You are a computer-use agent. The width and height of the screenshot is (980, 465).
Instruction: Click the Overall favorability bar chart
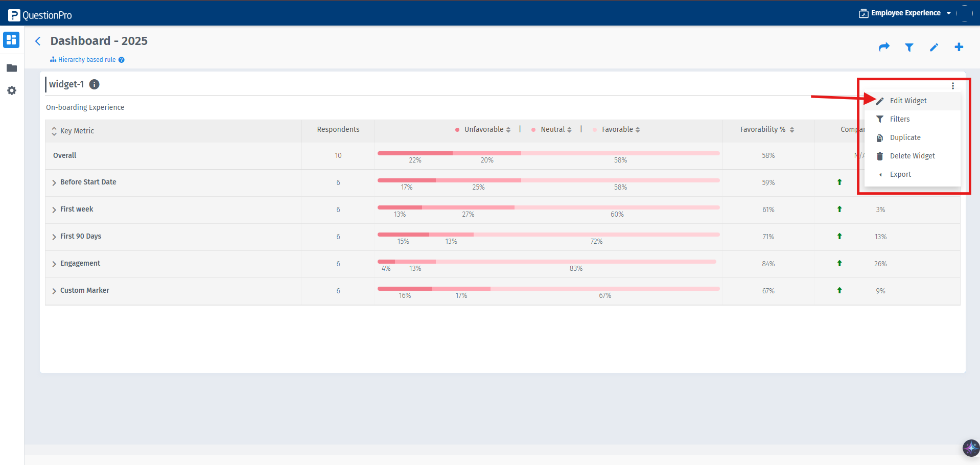pos(548,153)
